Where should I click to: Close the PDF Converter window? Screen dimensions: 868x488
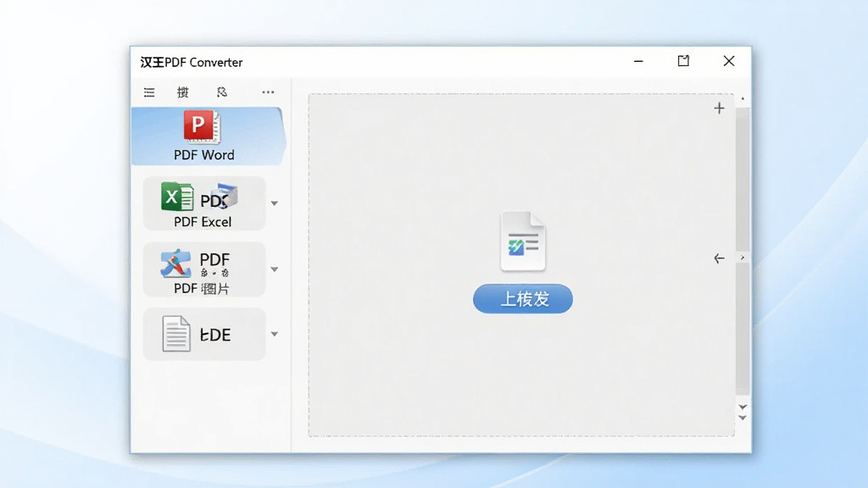pyautogui.click(x=729, y=61)
